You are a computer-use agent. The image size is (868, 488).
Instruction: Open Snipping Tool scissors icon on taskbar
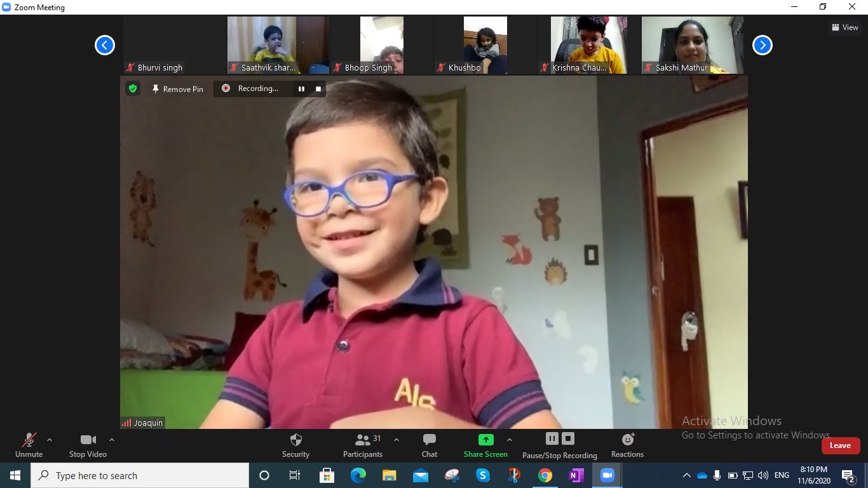(x=513, y=475)
